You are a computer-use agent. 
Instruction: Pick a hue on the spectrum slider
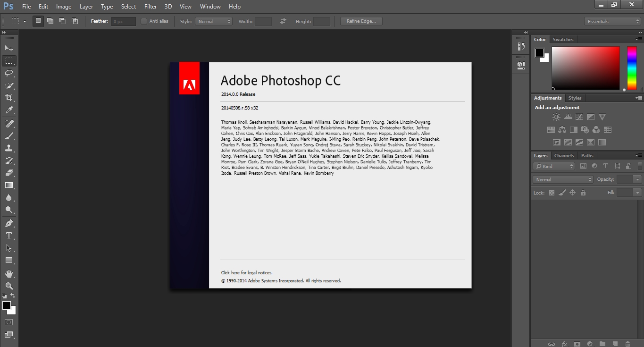pos(632,68)
